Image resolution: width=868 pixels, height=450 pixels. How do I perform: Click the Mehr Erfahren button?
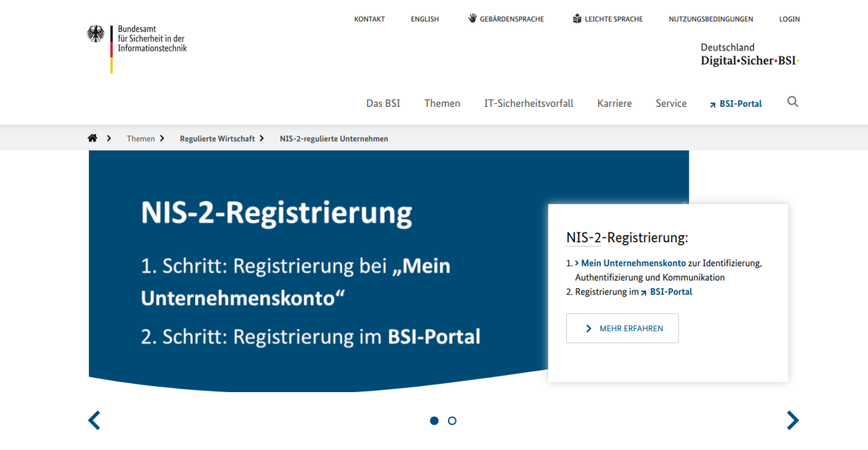[622, 328]
